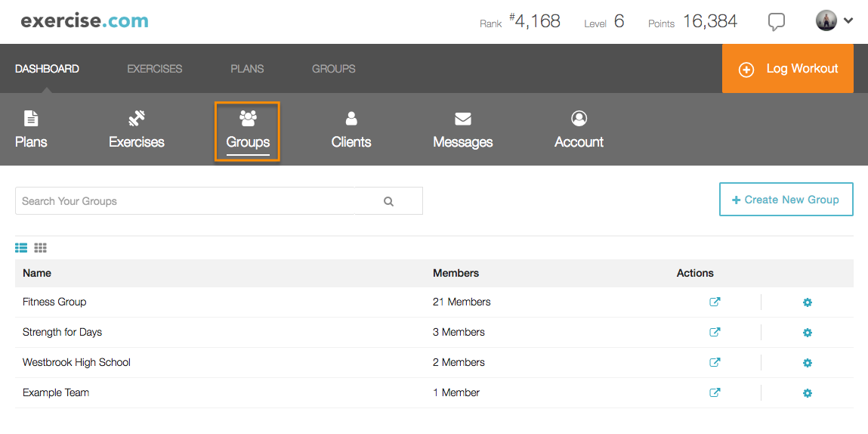
Task: Open the Groups people icon
Action: (x=248, y=118)
